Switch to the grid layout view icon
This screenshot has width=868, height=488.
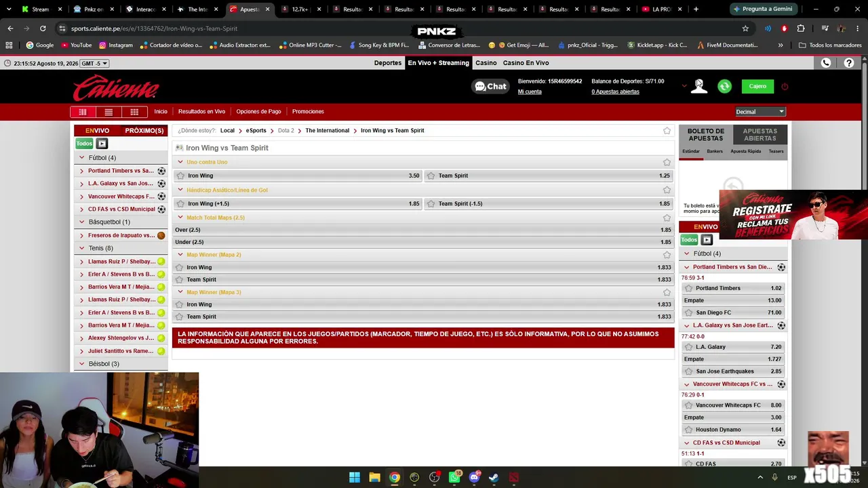134,112
